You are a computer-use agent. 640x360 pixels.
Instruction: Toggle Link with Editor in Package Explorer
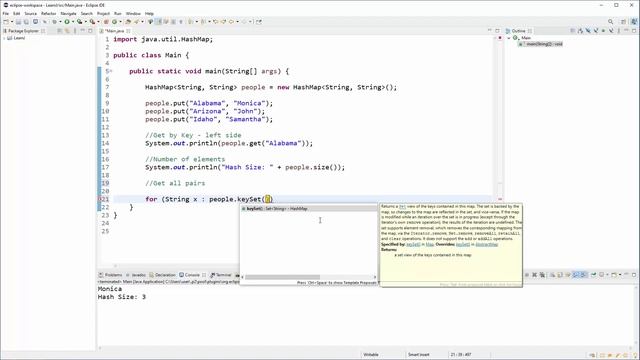[67, 31]
